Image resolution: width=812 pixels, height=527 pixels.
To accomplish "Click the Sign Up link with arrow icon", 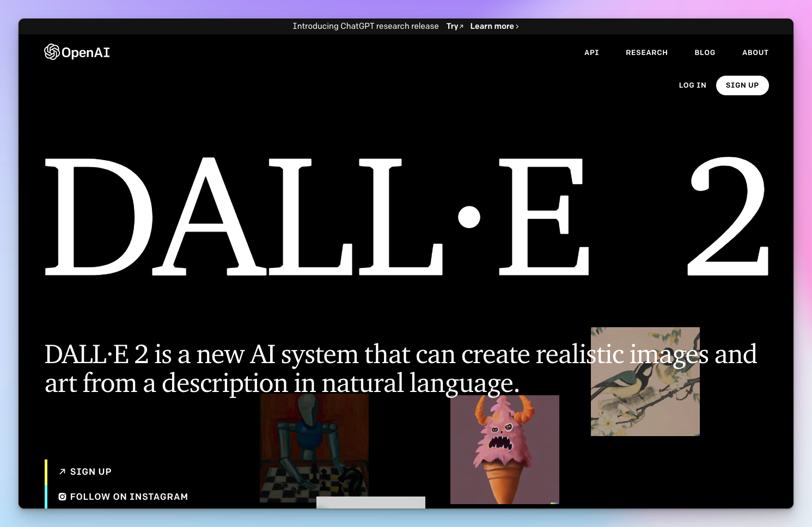I will pos(85,471).
